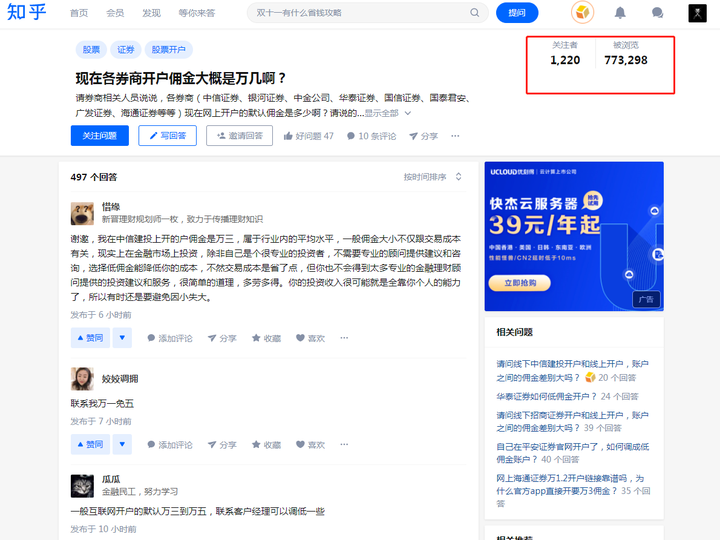Open the 按时间排序 sort dropdown
The height and width of the screenshot is (540, 720).
click(x=432, y=177)
